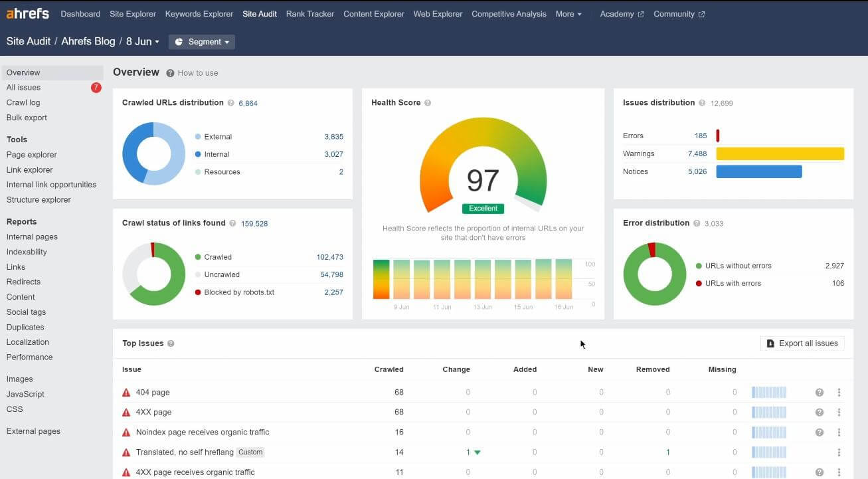Click the Error distribution donut chart
The height and width of the screenshot is (479, 868).
pos(655,274)
